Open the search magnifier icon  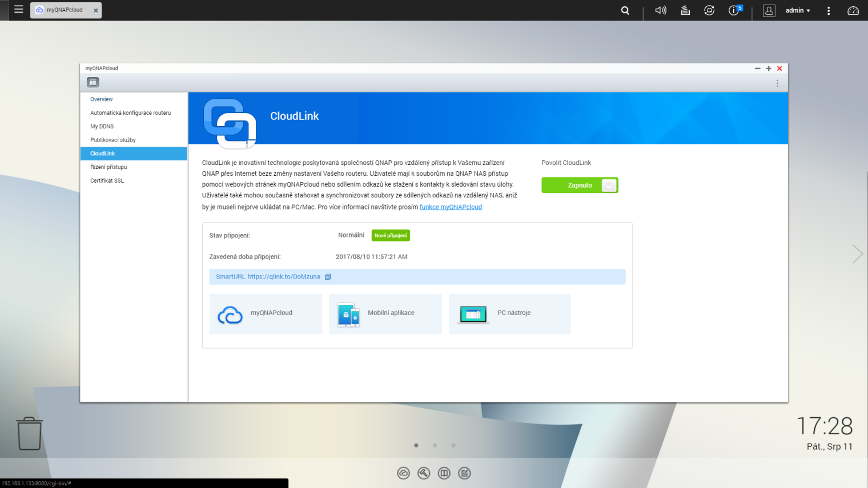point(625,10)
